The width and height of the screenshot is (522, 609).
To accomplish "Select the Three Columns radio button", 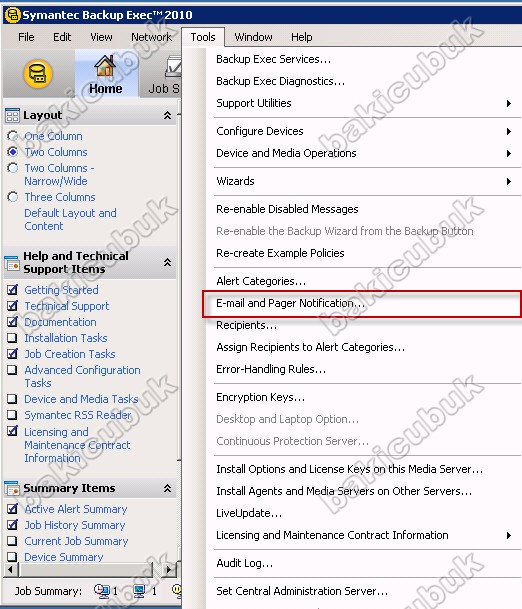I will click(12, 197).
